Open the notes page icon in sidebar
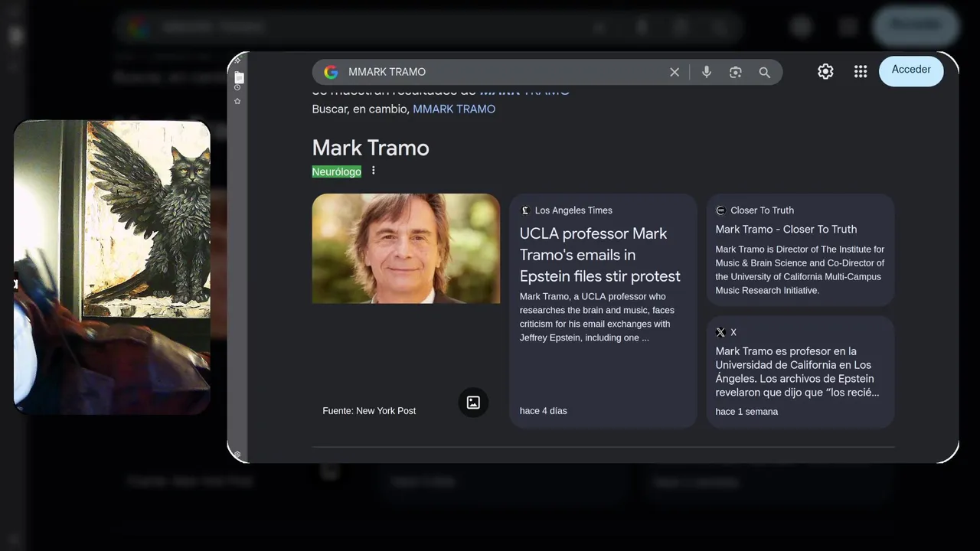 pyautogui.click(x=239, y=77)
